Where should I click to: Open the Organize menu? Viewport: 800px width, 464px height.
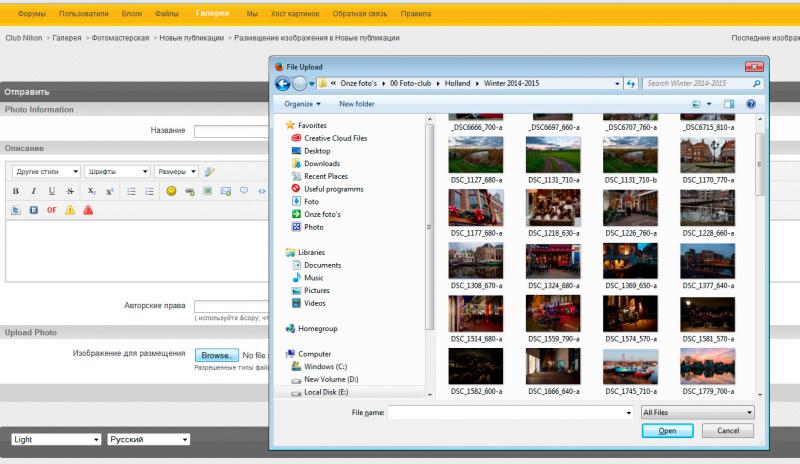[302, 104]
